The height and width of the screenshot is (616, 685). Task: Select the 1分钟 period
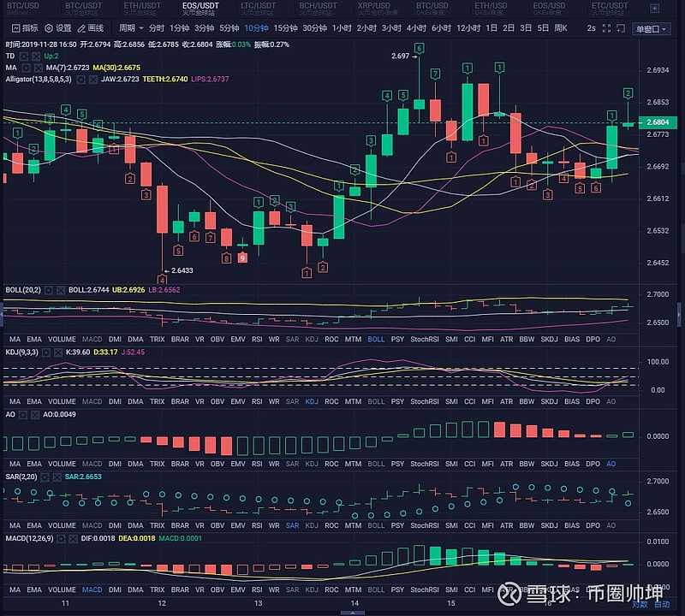[179, 28]
